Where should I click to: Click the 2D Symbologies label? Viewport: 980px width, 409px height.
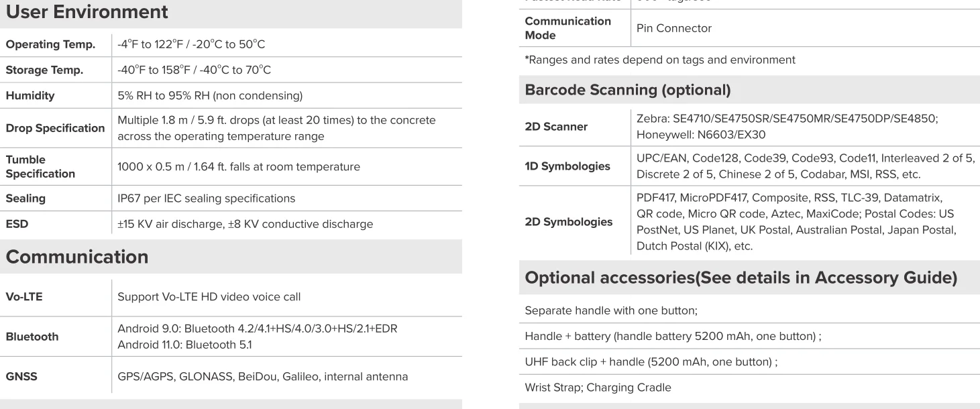tap(568, 222)
